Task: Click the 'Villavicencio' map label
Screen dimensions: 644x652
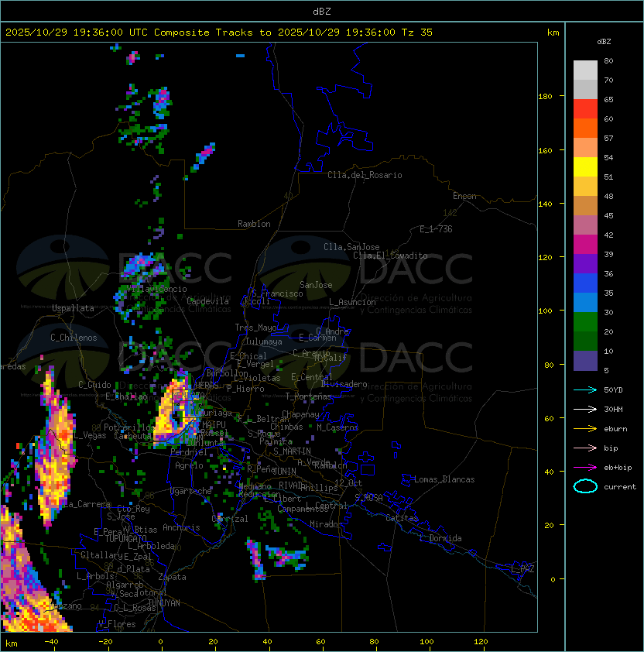Action: [156, 289]
